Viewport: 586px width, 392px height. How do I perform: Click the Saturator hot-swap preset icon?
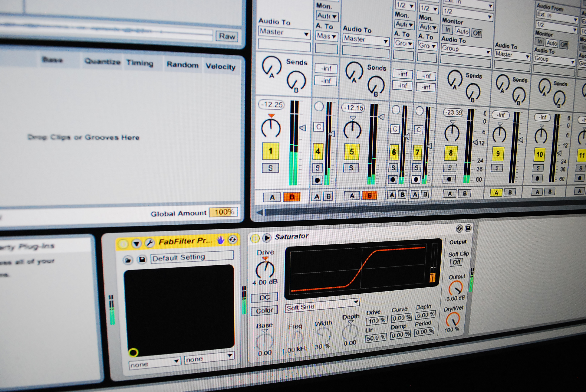(x=459, y=229)
